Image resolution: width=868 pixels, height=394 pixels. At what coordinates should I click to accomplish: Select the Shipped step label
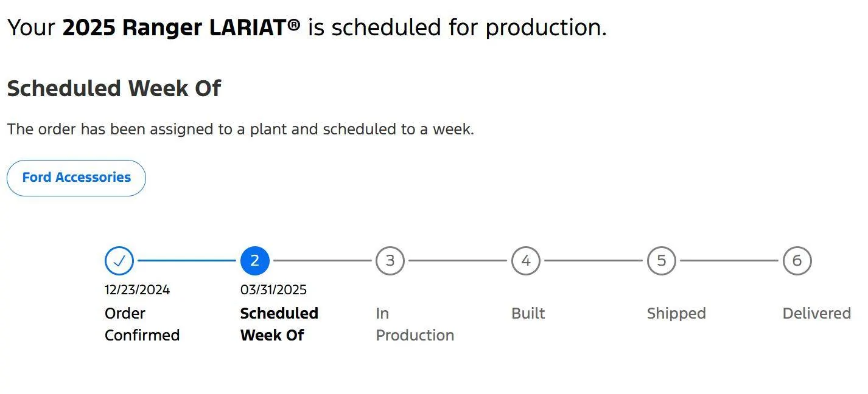pyautogui.click(x=676, y=313)
